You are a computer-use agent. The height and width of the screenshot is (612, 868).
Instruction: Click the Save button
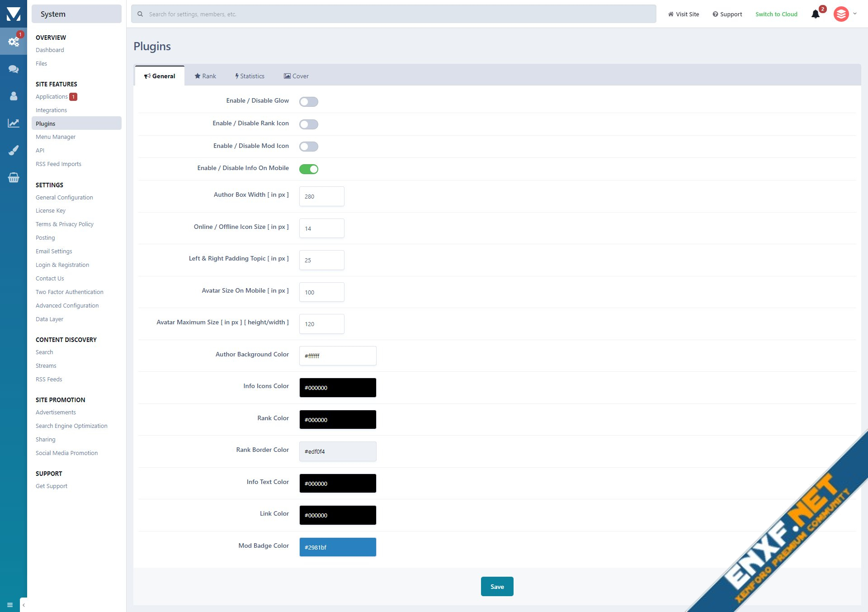click(497, 586)
